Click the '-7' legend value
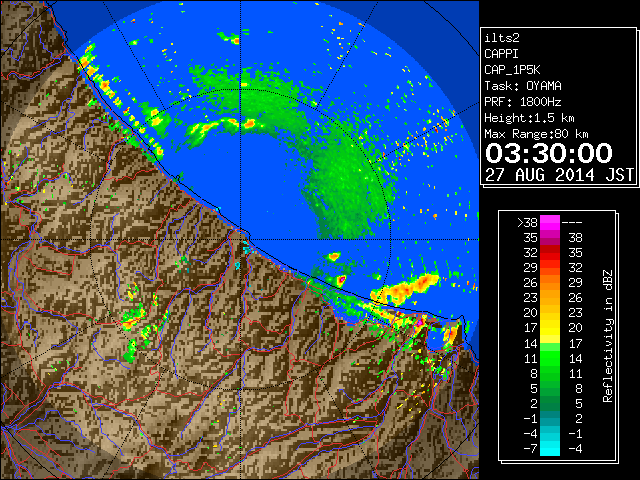Viewport: 640px width, 480px height. 530,449
